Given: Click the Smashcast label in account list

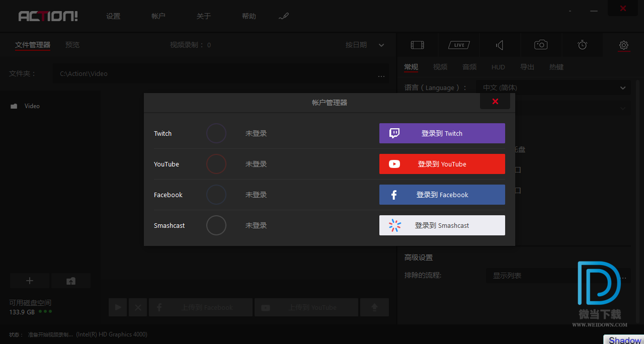Looking at the screenshot, I should [170, 225].
